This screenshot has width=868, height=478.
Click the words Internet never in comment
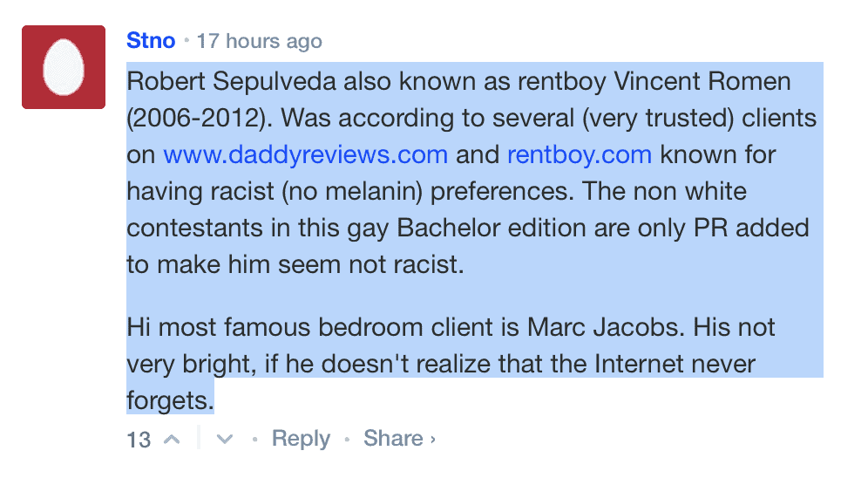[x=675, y=364]
